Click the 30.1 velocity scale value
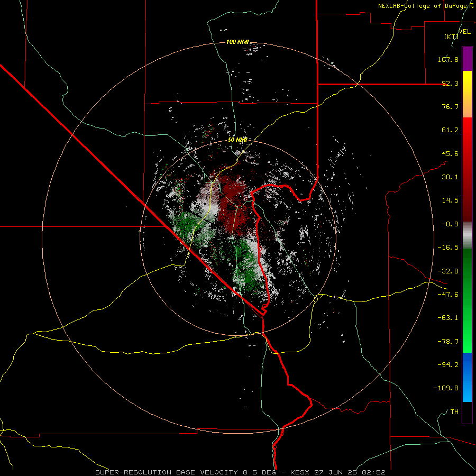Image resolution: width=476 pixels, height=476 pixels. (x=450, y=177)
